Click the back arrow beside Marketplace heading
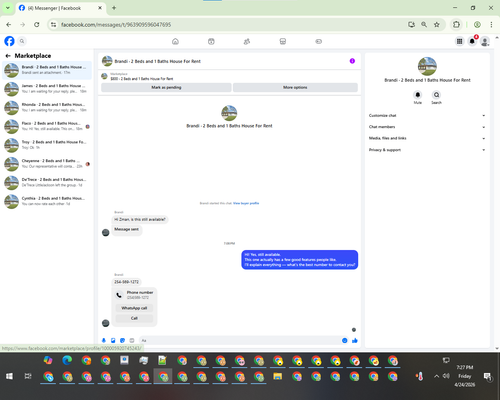Viewport: 500px width, 400px height. tap(8, 56)
